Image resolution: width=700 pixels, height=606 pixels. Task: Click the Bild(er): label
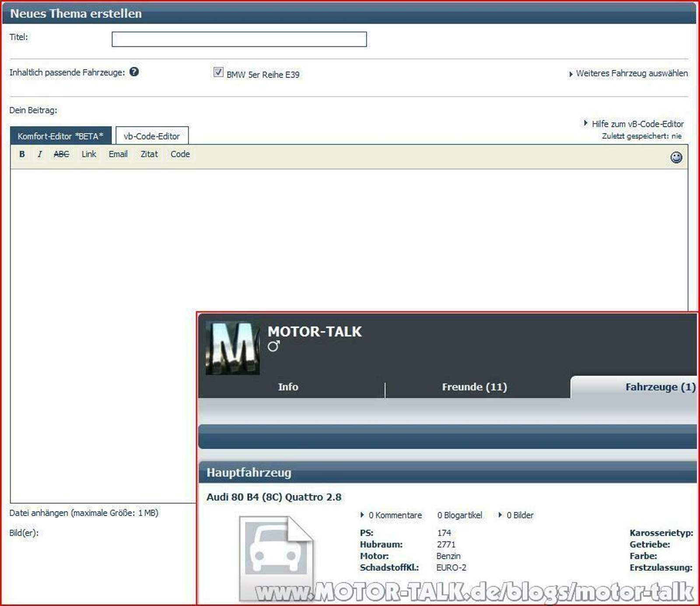[x=24, y=533]
